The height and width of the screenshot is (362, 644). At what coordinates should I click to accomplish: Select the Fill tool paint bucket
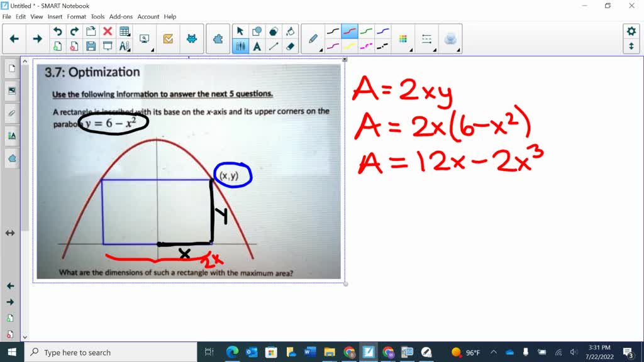(x=290, y=30)
